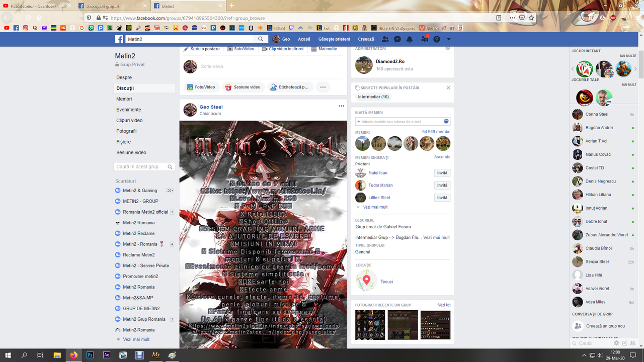Open first recent group photo thumbnail
The image size is (644, 362).
(370, 325)
